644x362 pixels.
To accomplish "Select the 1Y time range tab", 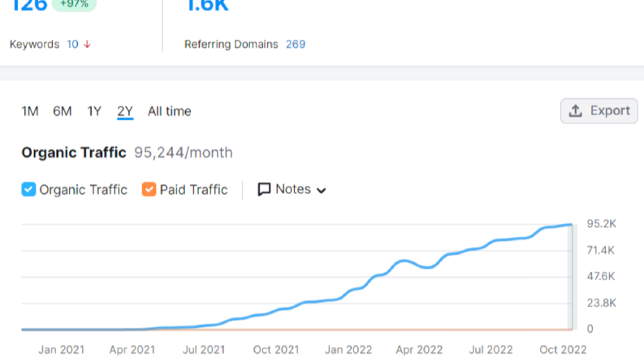I will tap(94, 111).
